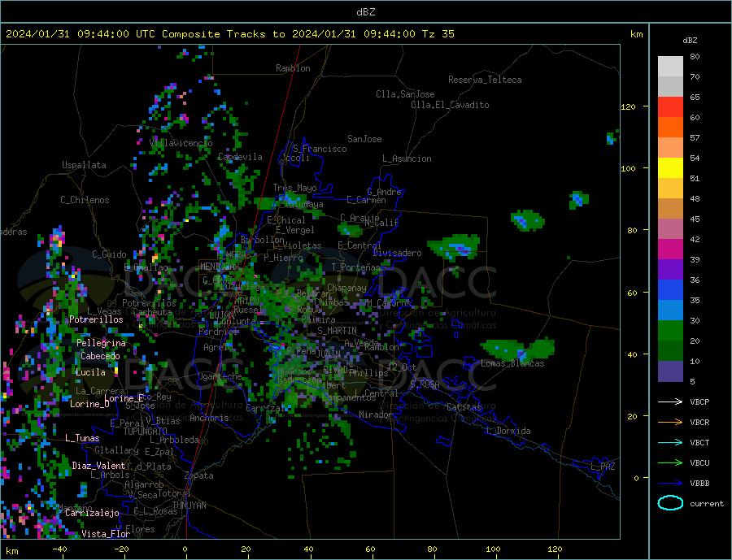Click the green radar echo near Lomas_Blancas

517,349
